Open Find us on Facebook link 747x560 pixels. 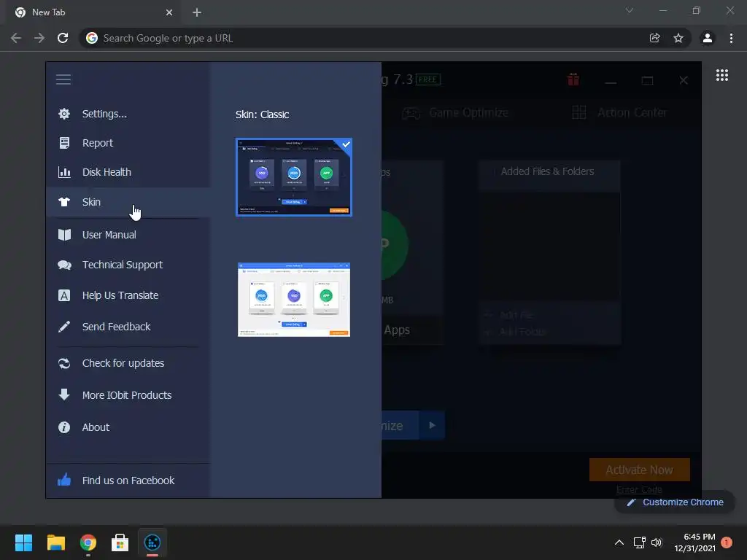[x=128, y=481]
